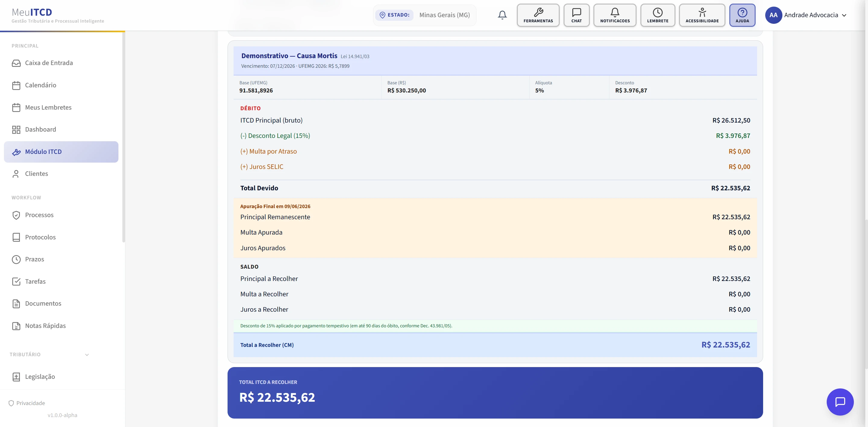Go to Calendário in the sidebar
Viewport: 868px width, 427px height.
(x=61, y=86)
